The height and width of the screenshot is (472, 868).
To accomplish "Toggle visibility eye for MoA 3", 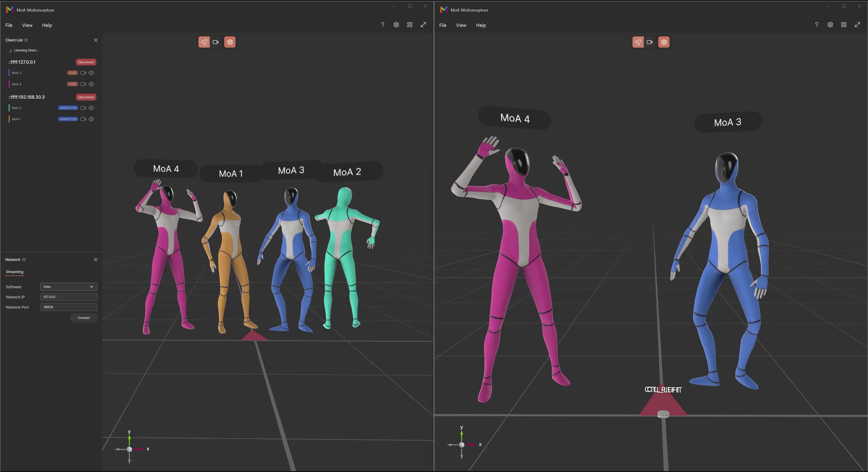I will (x=91, y=73).
